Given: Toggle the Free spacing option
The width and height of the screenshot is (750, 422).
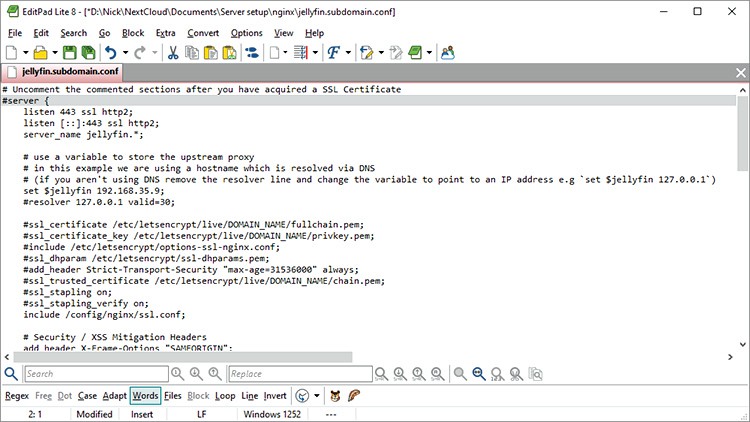Looking at the screenshot, I should (43, 396).
